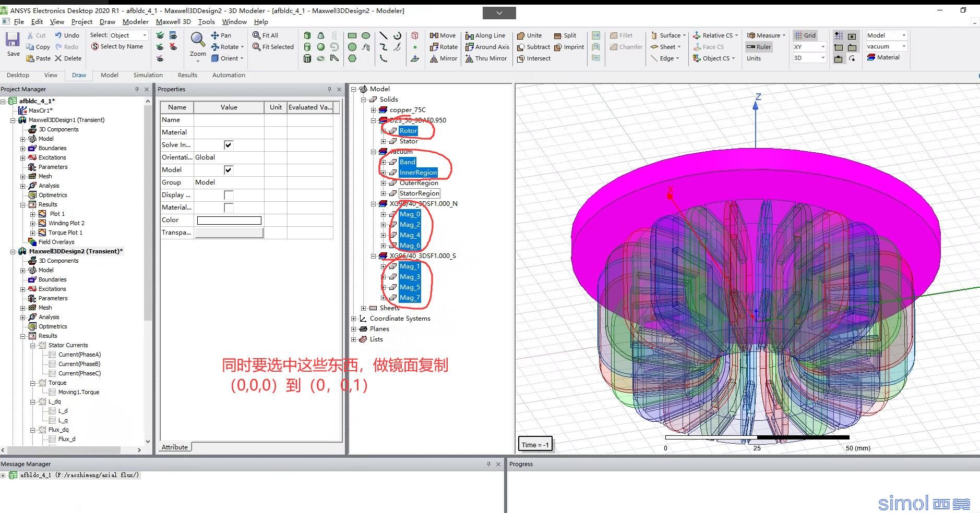Toggle the Solve Inside checkbox
Screen dimensions: 980x513
[x=228, y=145]
